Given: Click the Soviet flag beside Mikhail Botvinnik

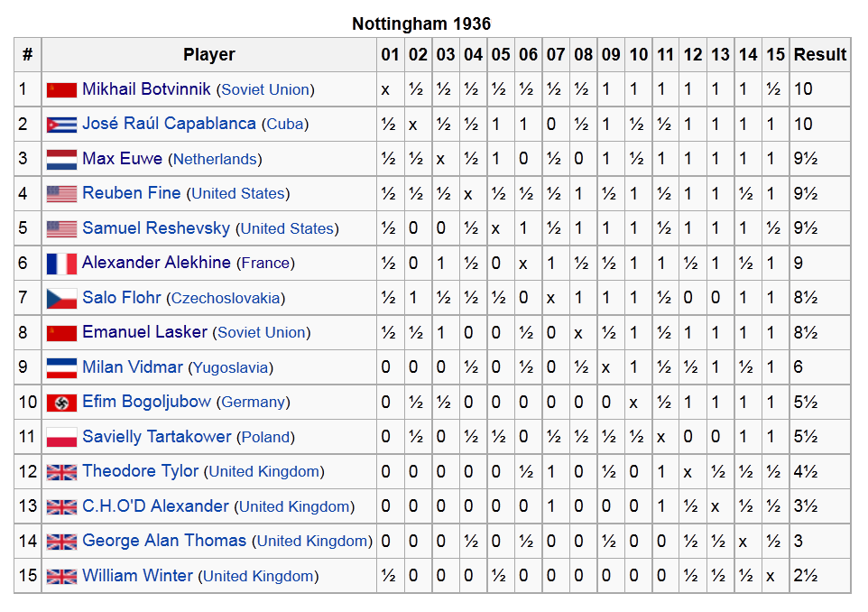Looking at the screenshot, I should pyautogui.click(x=61, y=89).
